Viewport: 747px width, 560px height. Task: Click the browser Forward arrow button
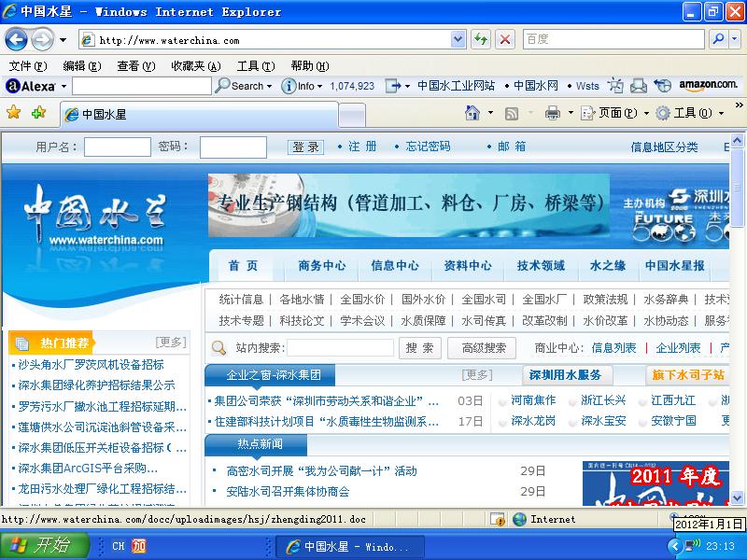click(42, 39)
